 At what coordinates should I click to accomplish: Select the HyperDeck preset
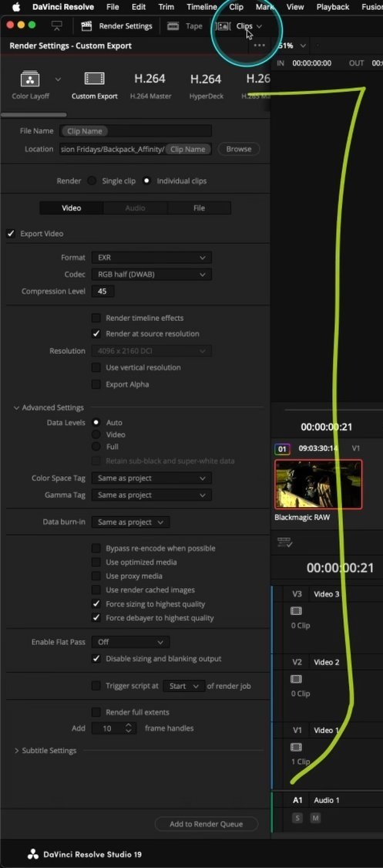click(x=206, y=85)
